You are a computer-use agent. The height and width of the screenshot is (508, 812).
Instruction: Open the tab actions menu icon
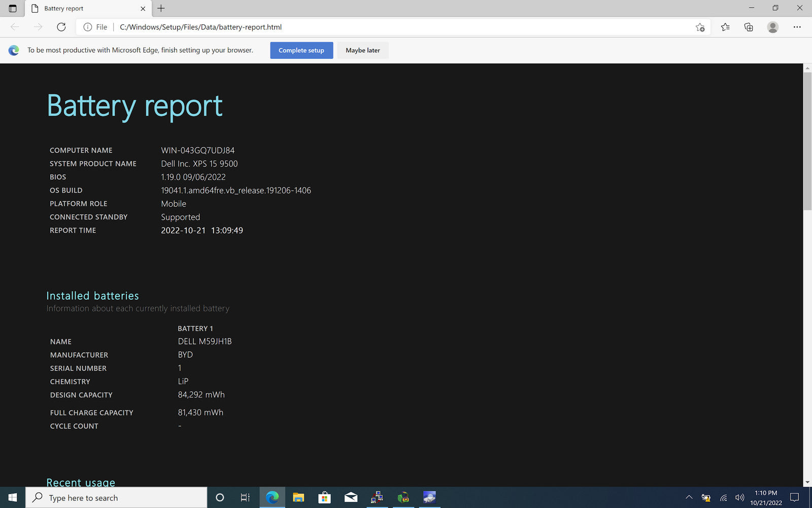tap(13, 8)
